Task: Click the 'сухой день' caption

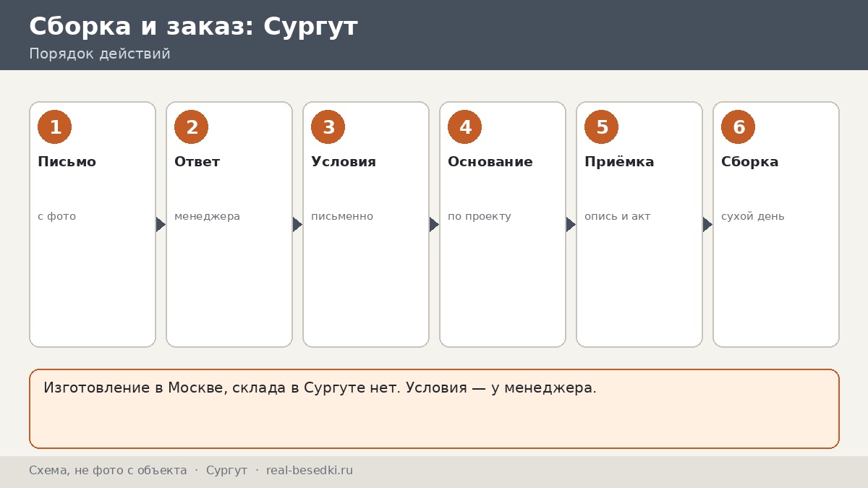Action: tap(753, 216)
